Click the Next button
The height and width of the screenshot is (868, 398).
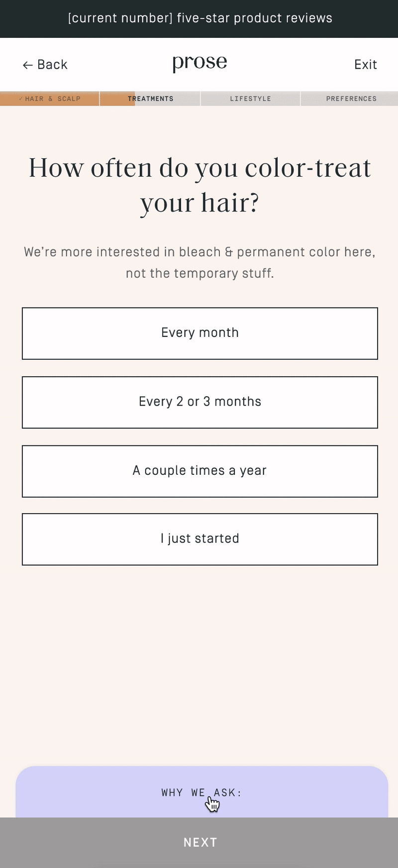tap(199, 843)
